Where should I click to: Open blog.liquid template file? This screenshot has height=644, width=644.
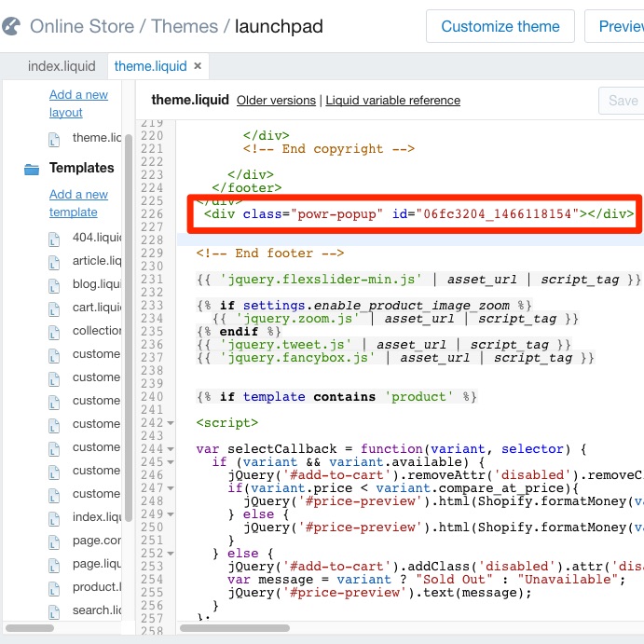click(97, 284)
